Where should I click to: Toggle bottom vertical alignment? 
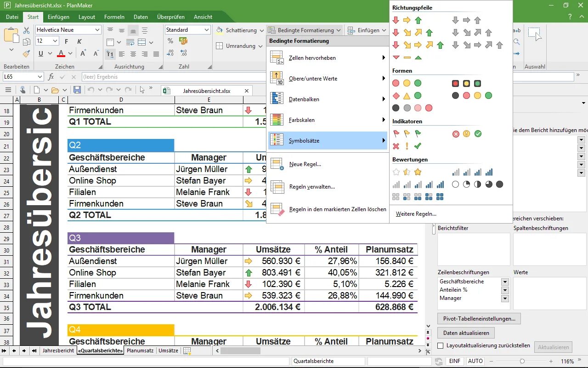point(133,30)
